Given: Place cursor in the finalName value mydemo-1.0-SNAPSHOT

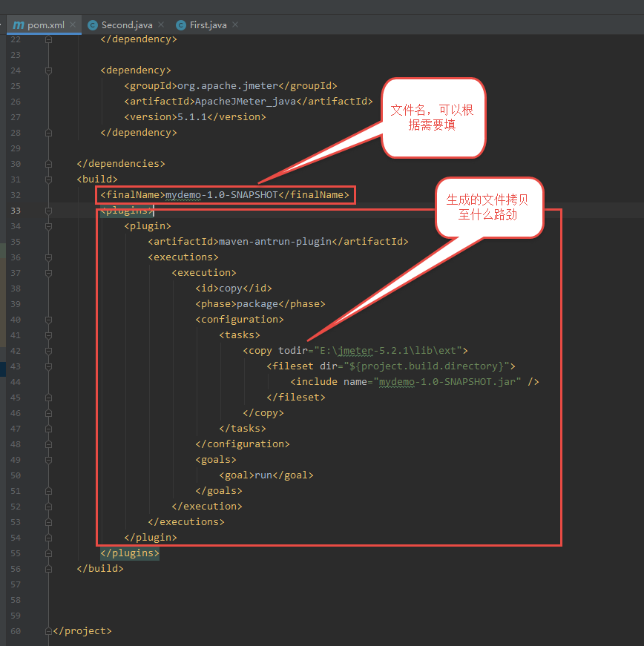Looking at the screenshot, I should click(221, 195).
